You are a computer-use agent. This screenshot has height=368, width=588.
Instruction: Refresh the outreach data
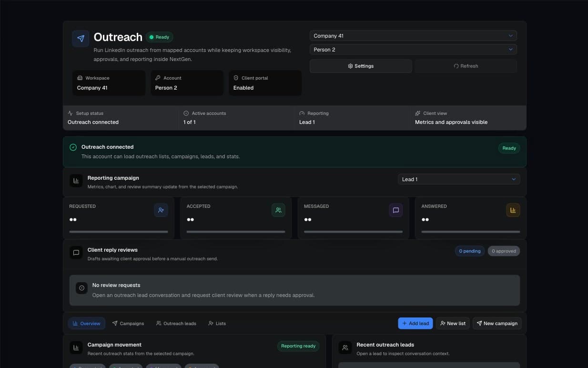466,66
